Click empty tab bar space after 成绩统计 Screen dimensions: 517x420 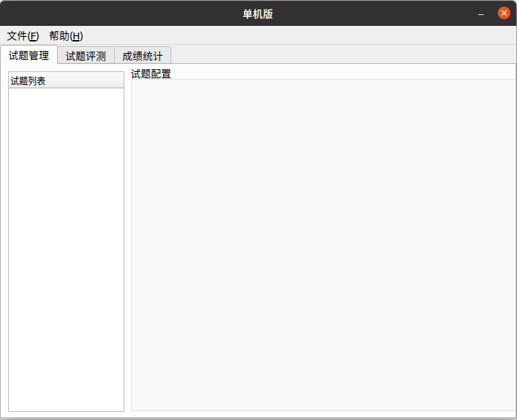coord(340,56)
